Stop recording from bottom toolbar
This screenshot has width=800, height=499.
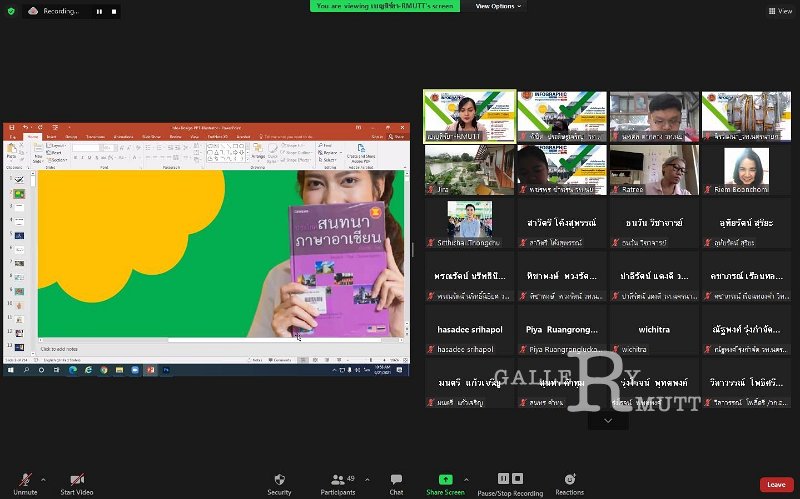point(517,479)
